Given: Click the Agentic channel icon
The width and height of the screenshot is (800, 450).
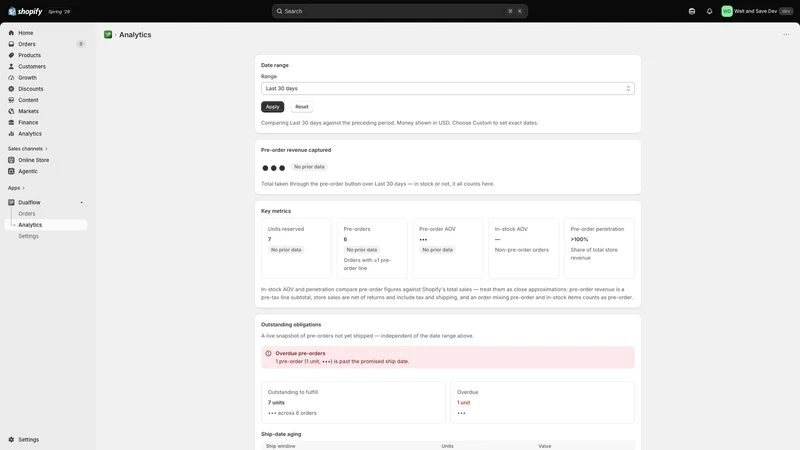Looking at the screenshot, I should pyautogui.click(x=11, y=171).
